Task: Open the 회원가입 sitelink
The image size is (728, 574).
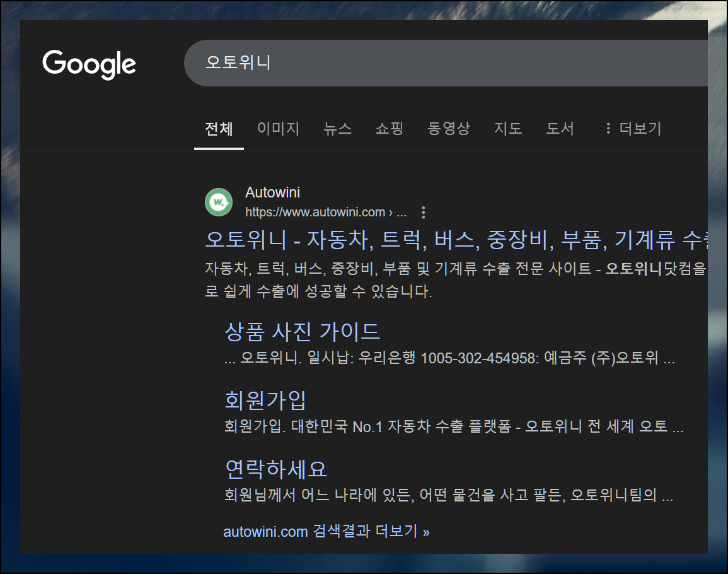Action: pyautogui.click(x=265, y=400)
